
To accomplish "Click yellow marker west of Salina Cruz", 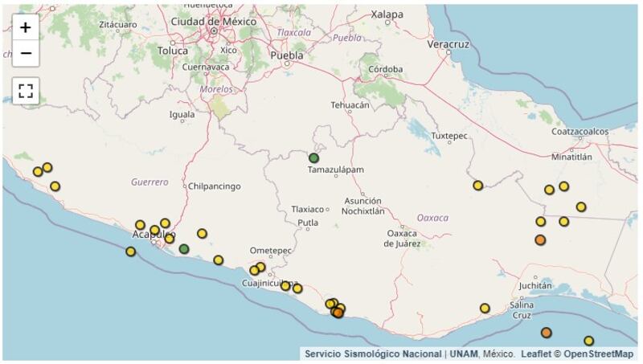I will pyautogui.click(x=485, y=308).
